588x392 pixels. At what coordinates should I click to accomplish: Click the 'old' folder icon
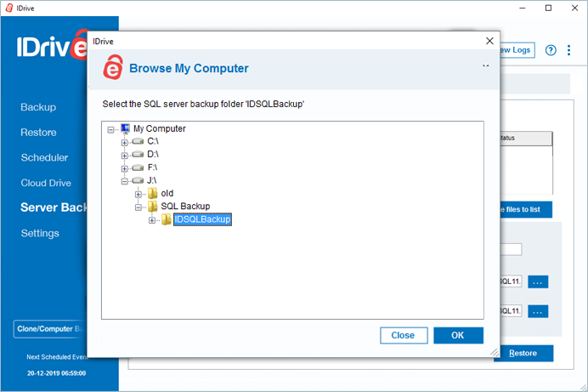[x=152, y=193]
